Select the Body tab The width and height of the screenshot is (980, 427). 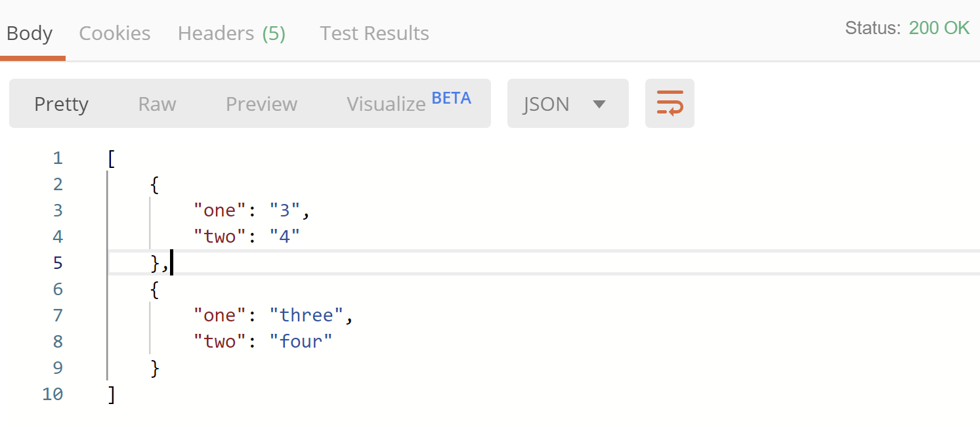pos(29,33)
